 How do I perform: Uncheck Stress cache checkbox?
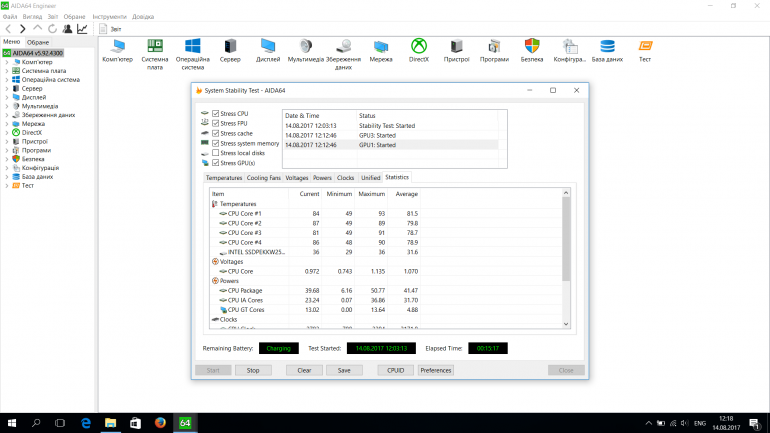(x=216, y=133)
